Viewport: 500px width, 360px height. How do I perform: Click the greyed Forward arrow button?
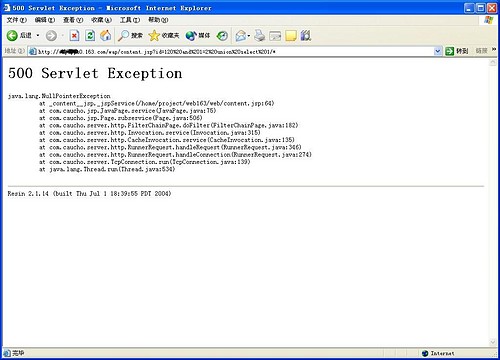[51, 35]
